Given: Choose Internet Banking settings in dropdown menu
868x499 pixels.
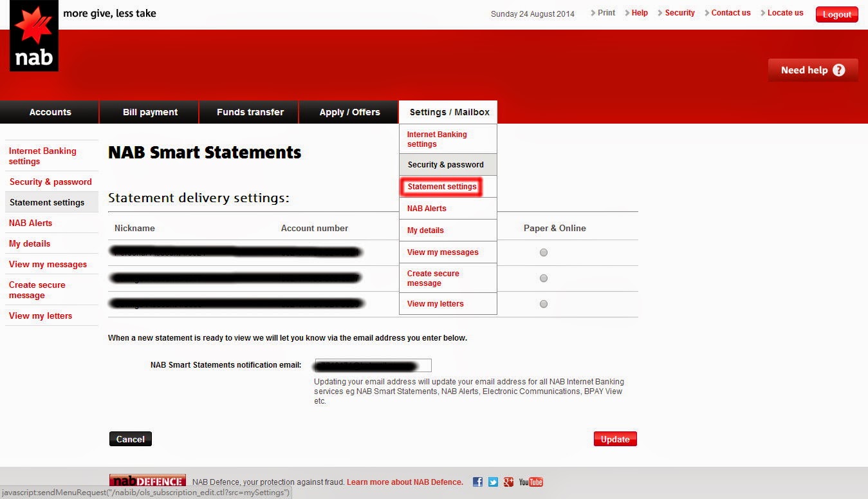Looking at the screenshot, I should (448, 139).
